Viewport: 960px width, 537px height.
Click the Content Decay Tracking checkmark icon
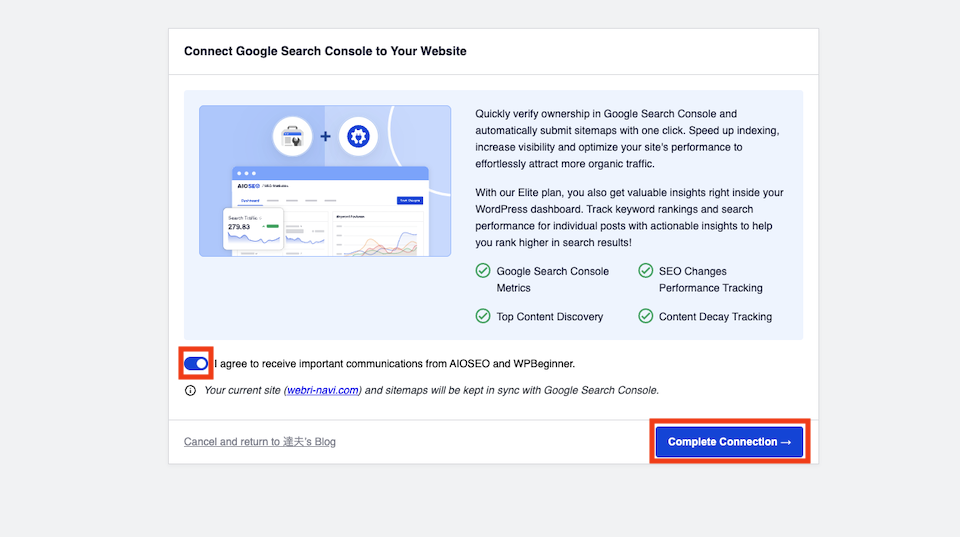point(645,316)
